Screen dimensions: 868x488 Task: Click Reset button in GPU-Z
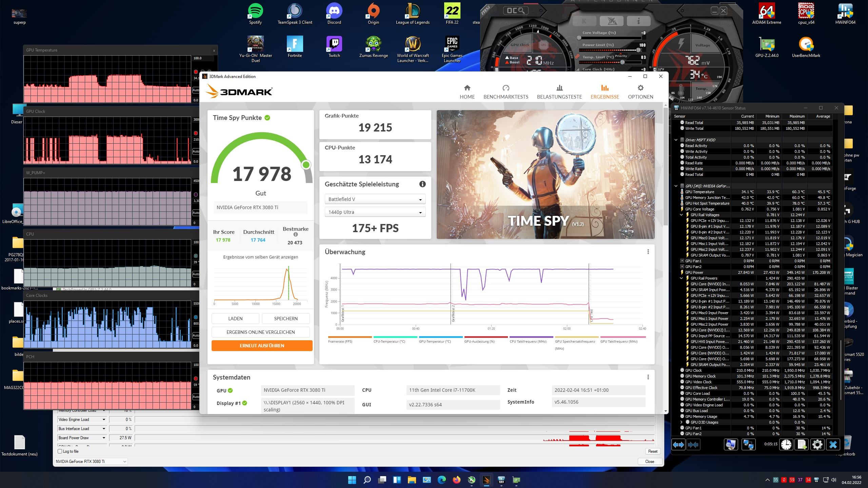[652, 451]
